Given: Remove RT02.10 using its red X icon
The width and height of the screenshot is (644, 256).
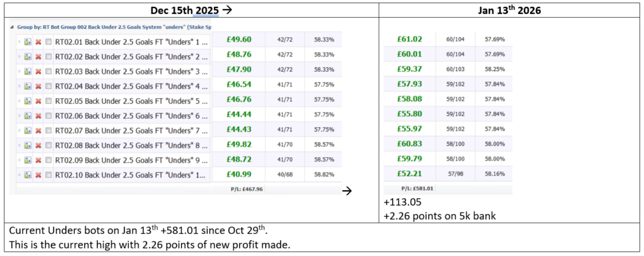Looking at the screenshot, I should click(x=38, y=174).
